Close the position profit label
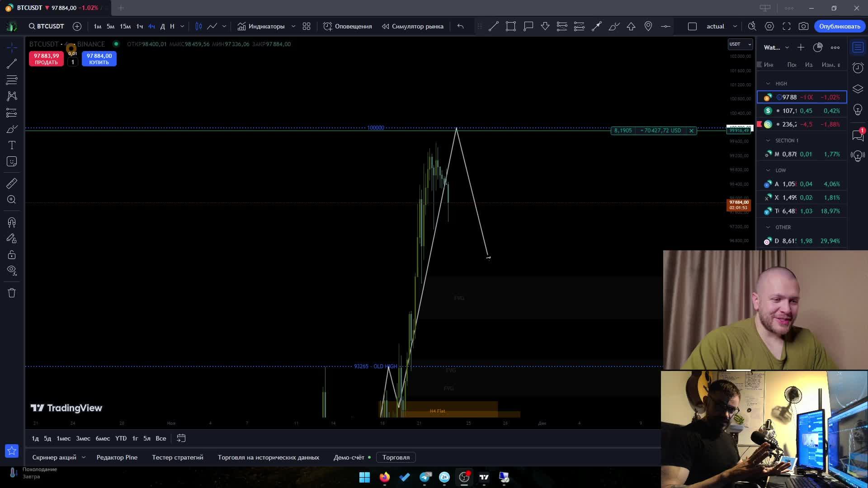 691,131
